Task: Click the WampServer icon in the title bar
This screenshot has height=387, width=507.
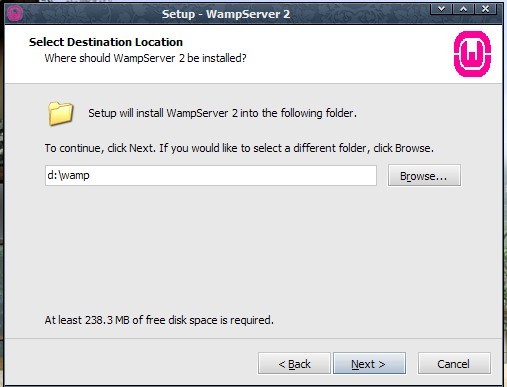Action: [x=14, y=13]
